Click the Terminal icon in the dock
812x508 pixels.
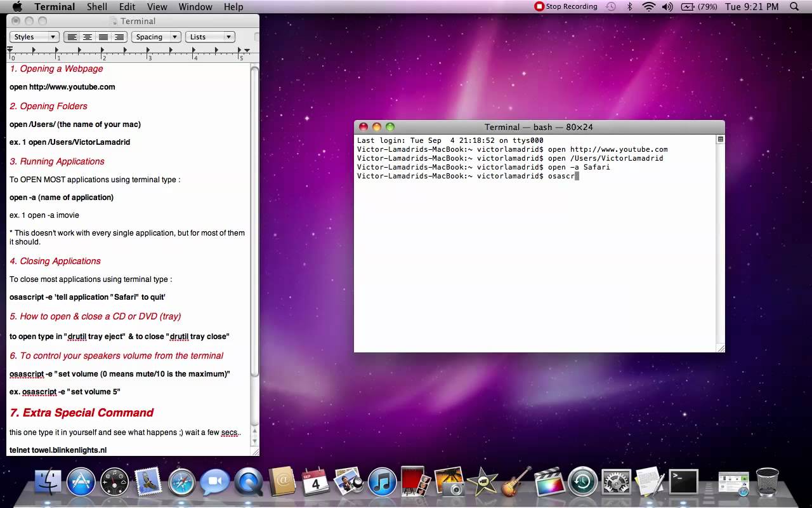(684, 483)
